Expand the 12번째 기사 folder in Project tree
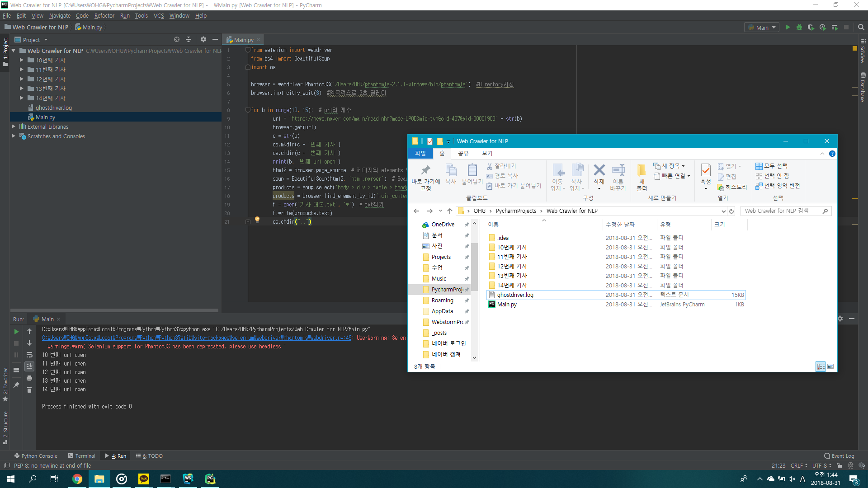The width and height of the screenshot is (868, 488). click(x=21, y=79)
